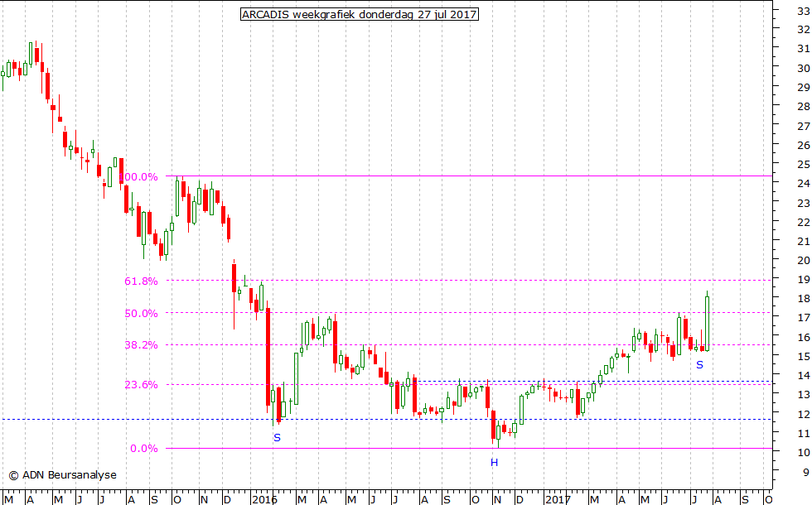812x505 pixels.
Task: Click price axis value '23'
Action: pyautogui.click(x=803, y=204)
